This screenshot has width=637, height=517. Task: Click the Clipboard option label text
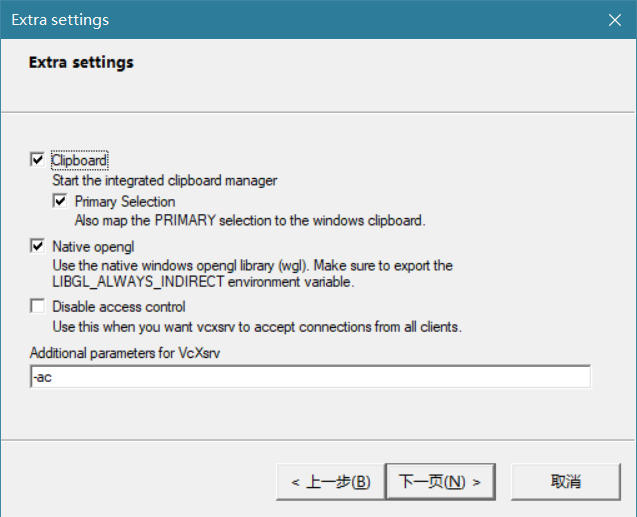pos(80,160)
